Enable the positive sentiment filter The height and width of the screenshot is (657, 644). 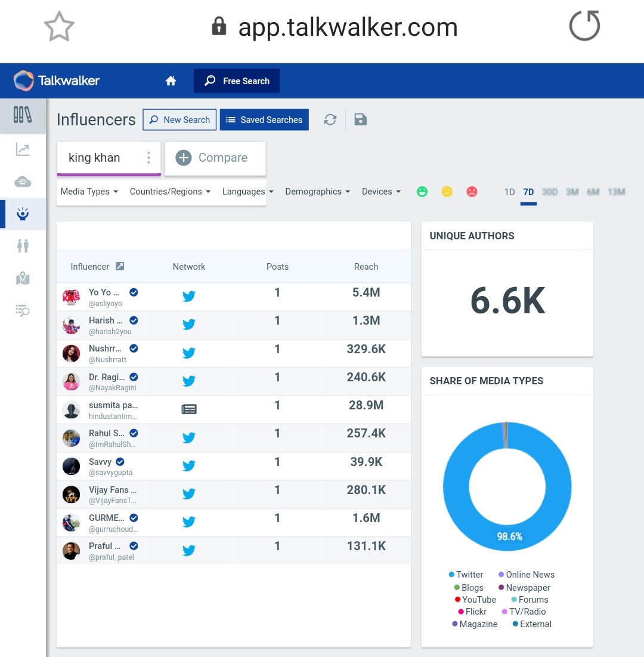click(422, 192)
